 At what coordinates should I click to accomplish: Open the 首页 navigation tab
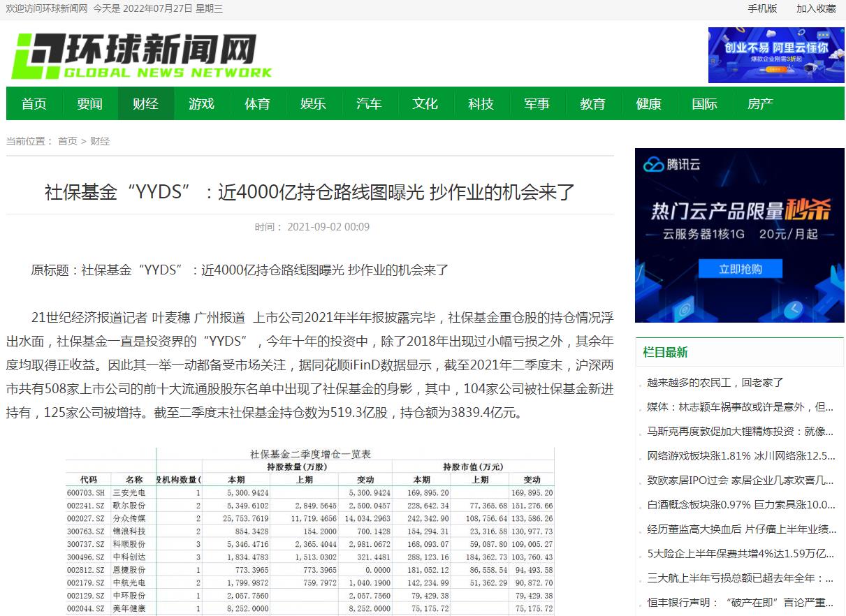pyautogui.click(x=34, y=103)
